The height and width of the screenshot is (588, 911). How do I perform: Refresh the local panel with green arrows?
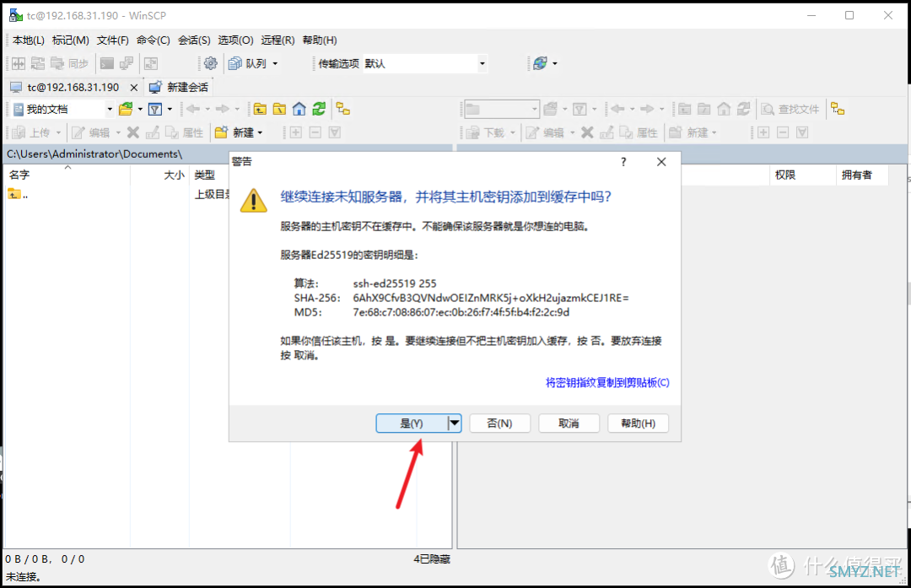[x=319, y=109]
